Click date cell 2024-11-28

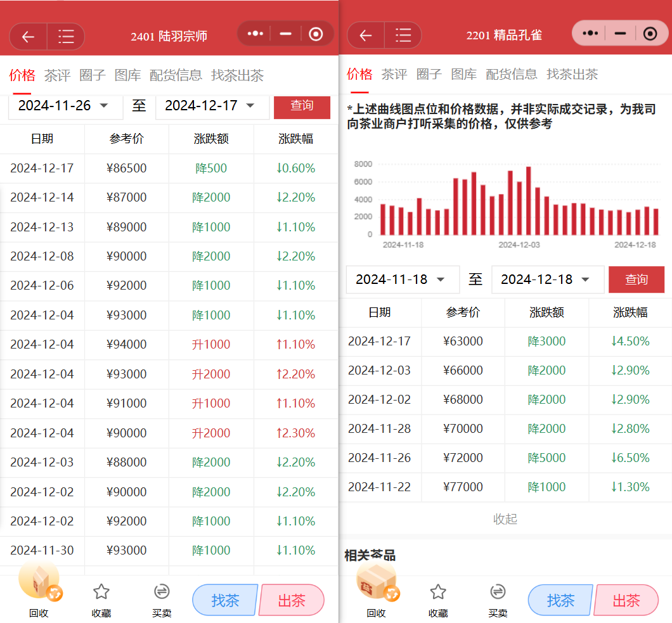point(379,428)
